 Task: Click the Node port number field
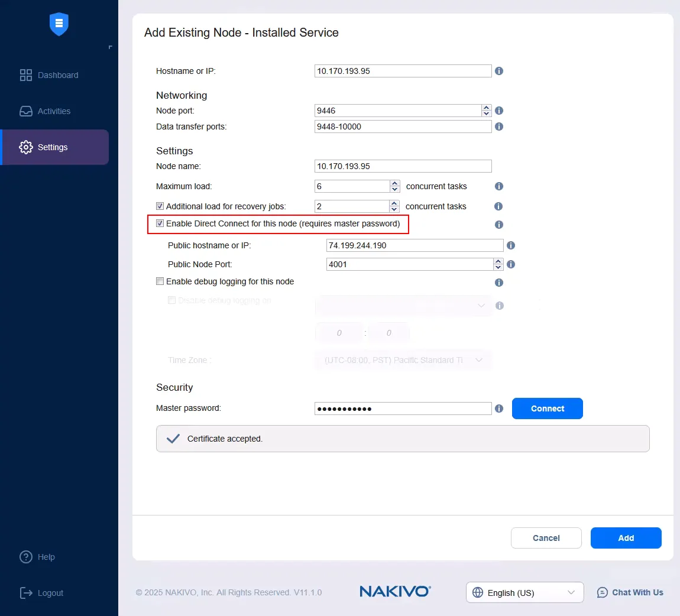tap(398, 111)
